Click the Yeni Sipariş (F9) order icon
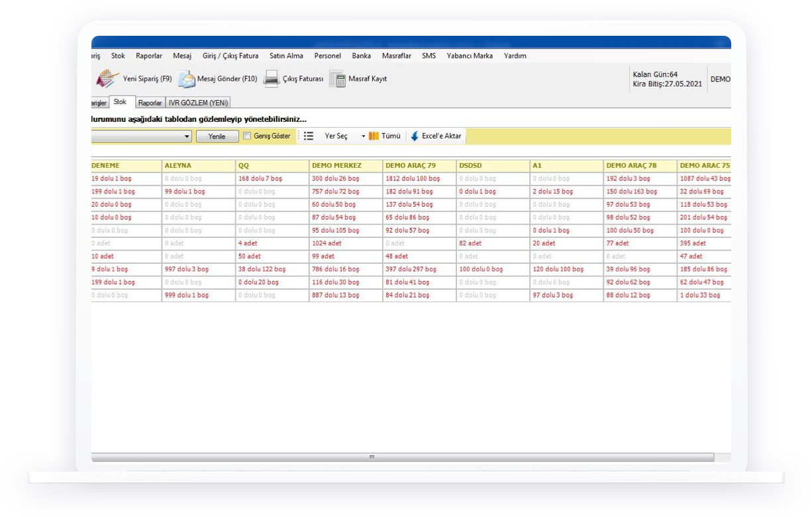Image resolution: width=812 pixels, height=517 pixels. [x=107, y=79]
